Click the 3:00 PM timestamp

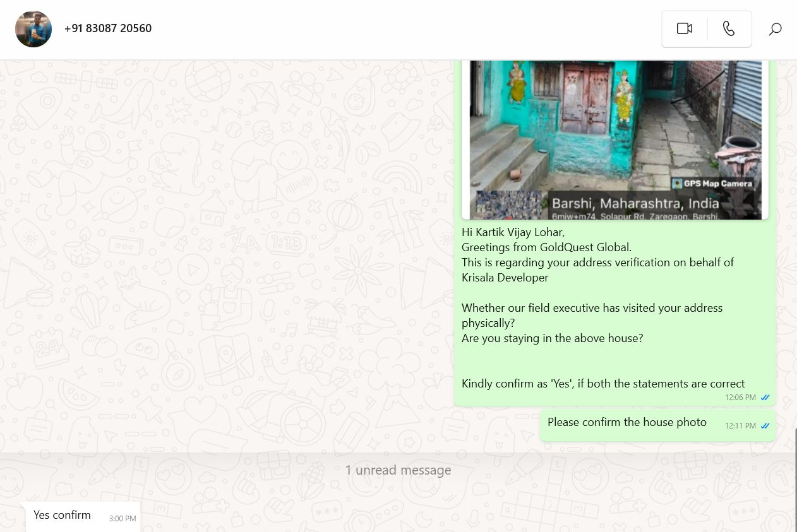[123, 519]
